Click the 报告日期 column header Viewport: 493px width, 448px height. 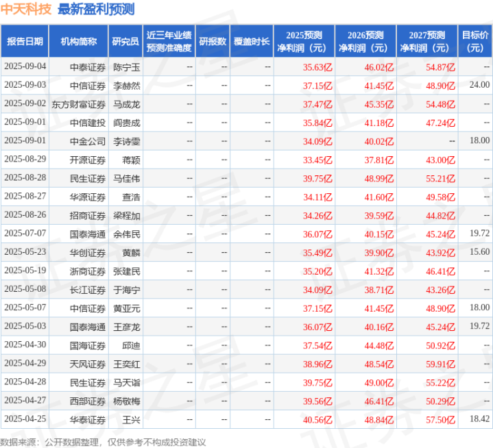25,41
